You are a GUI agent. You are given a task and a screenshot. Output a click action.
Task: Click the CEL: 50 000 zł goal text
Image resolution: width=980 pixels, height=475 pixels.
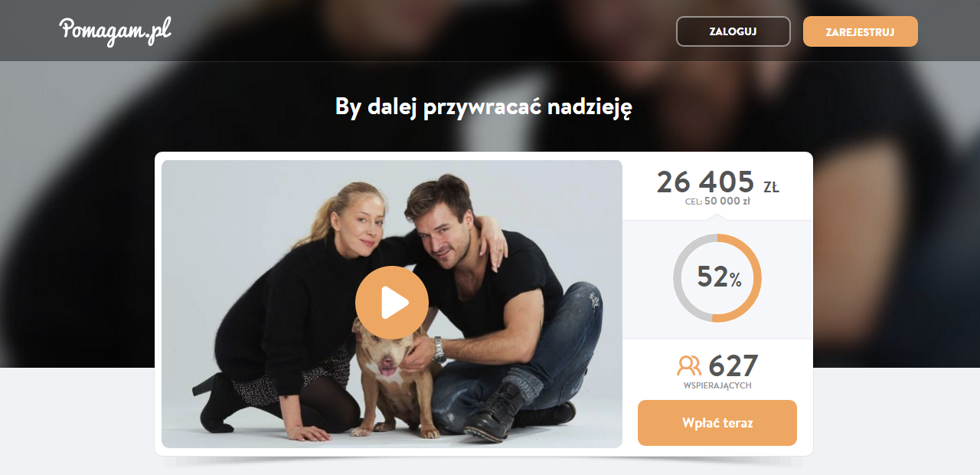coord(717,202)
